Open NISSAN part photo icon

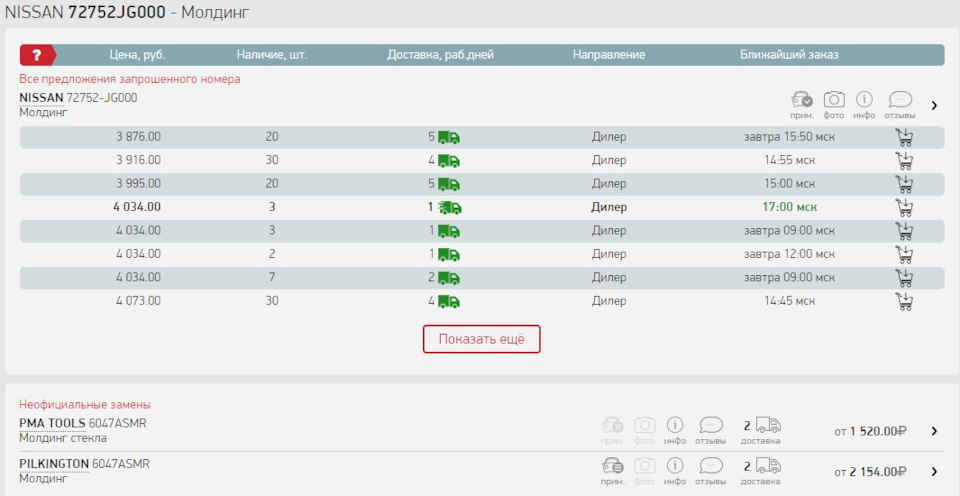coord(834,99)
